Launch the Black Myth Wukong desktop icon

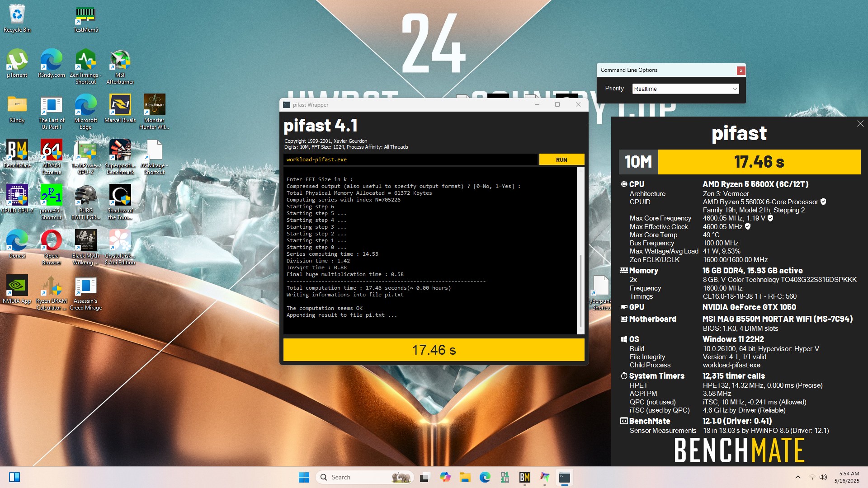click(85, 247)
